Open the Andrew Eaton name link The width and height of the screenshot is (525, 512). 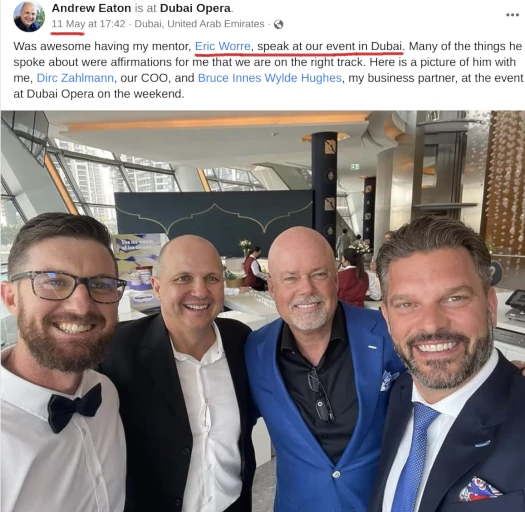[x=91, y=8]
